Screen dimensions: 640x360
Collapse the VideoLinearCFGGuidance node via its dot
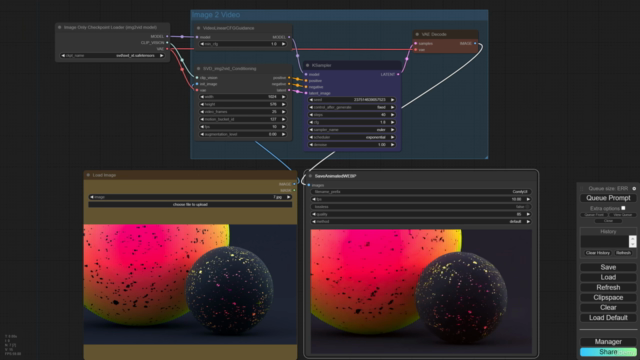pos(198,28)
